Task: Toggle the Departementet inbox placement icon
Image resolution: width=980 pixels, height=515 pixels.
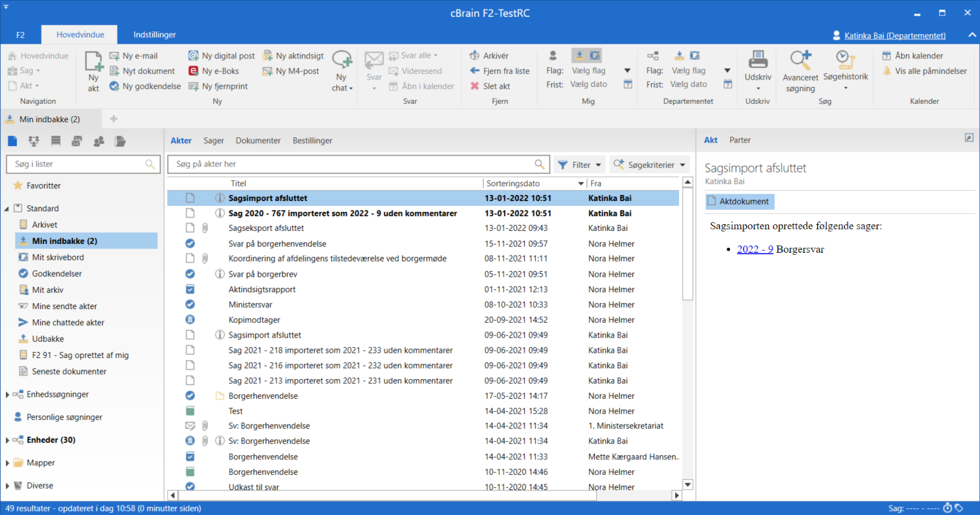Action: click(x=679, y=56)
